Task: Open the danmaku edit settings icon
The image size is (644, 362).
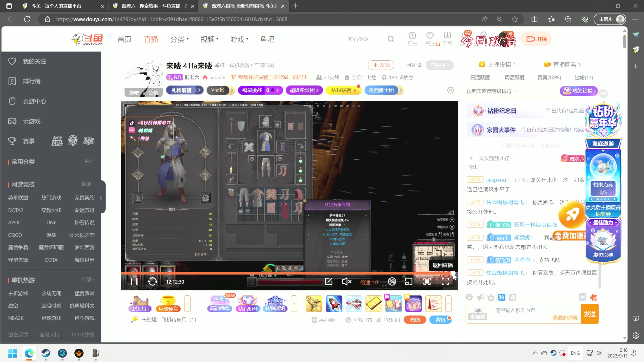Action: pos(329,282)
